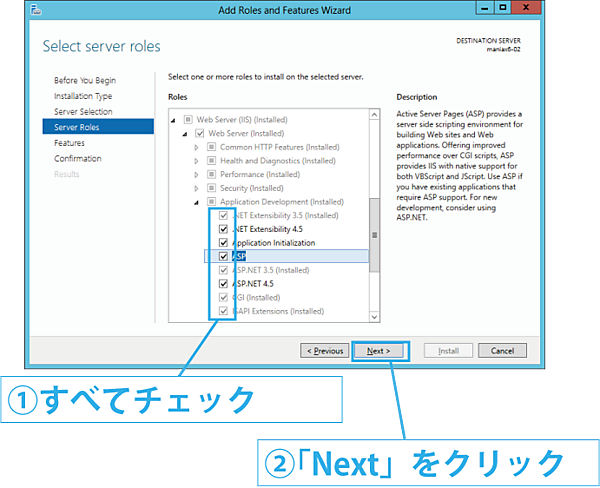Select the highlighted ASP row text

tap(239, 256)
